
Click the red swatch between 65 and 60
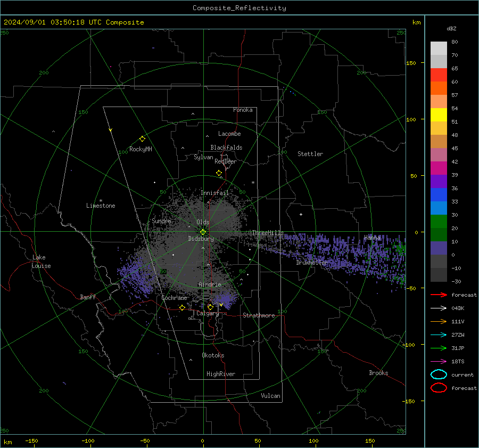(439, 75)
